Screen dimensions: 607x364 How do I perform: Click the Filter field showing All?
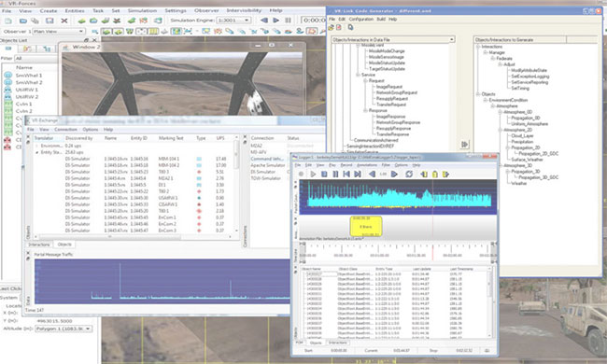35,58
